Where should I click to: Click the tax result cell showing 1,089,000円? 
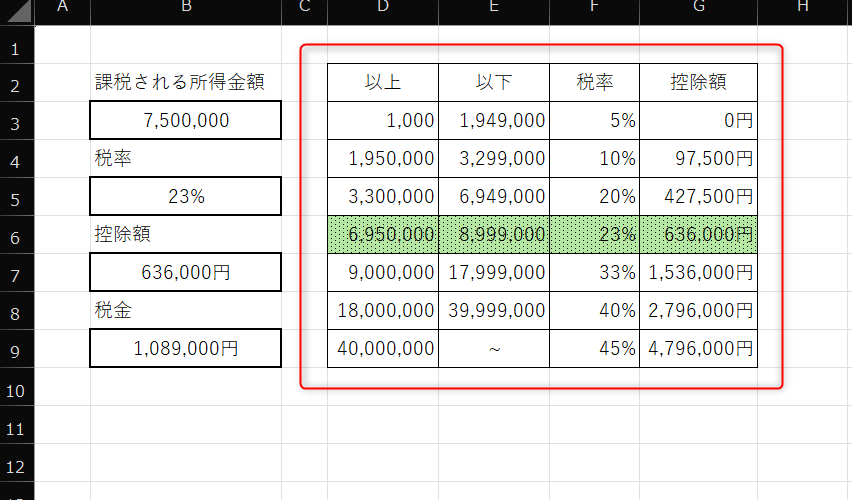point(186,349)
